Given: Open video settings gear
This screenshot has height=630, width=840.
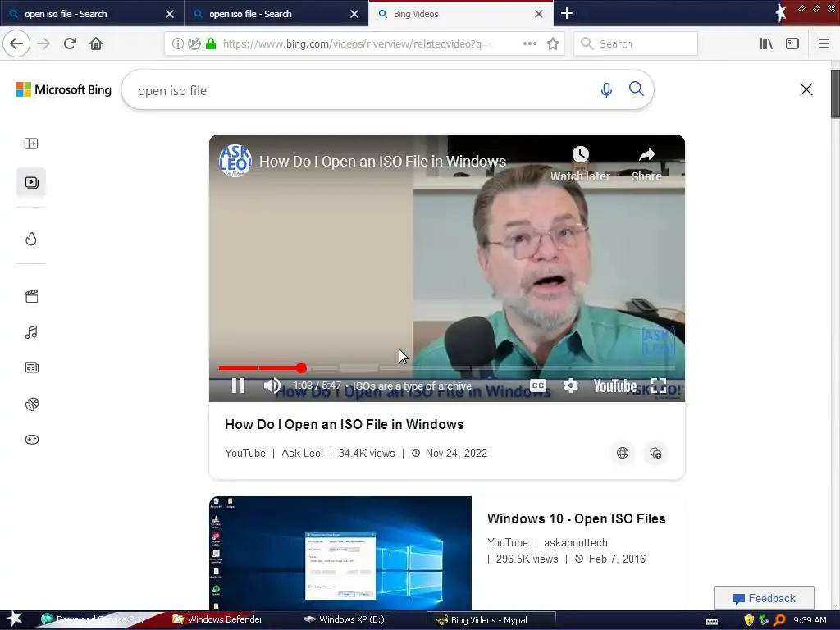Looking at the screenshot, I should point(571,386).
